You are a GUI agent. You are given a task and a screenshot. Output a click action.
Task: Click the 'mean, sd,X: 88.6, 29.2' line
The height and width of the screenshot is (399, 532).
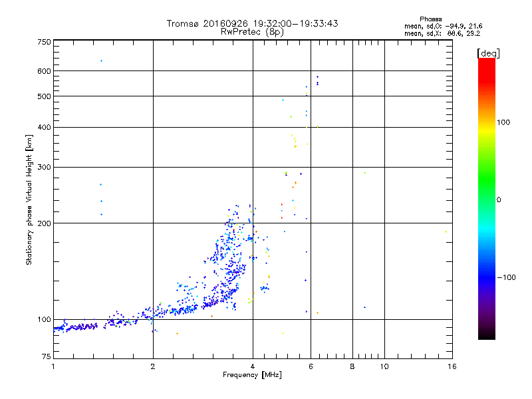(442, 34)
